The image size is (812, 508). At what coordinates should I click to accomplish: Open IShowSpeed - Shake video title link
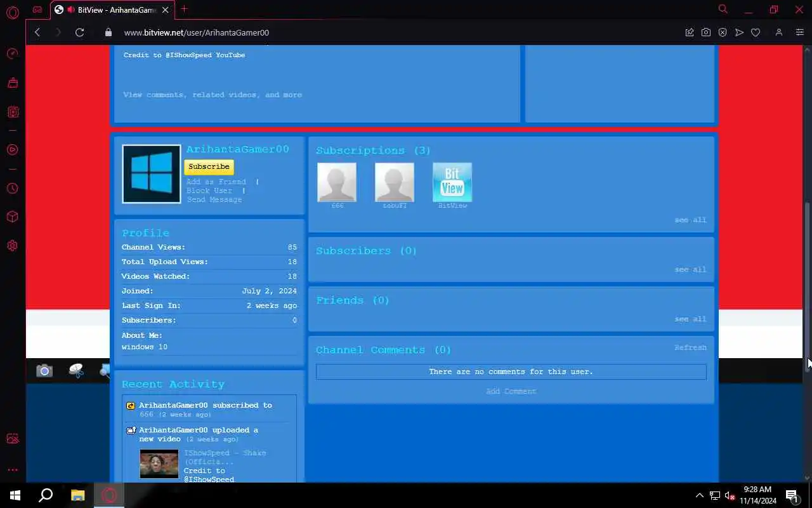tap(225, 457)
